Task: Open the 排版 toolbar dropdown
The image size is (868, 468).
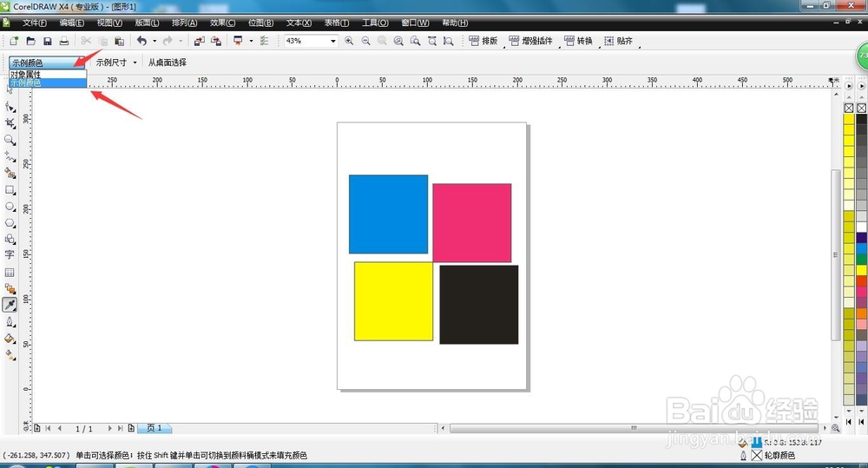Action: pyautogui.click(x=483, y=41)
